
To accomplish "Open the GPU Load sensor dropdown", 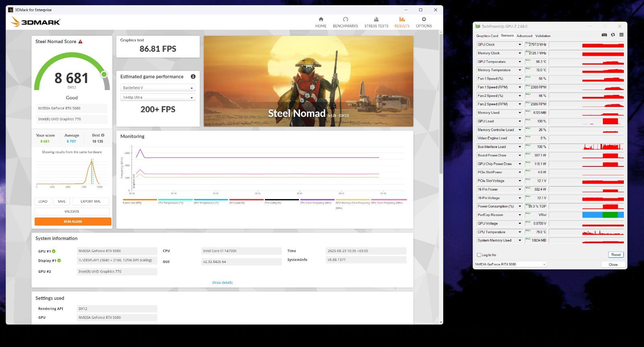I will click(x=520, y=121).
